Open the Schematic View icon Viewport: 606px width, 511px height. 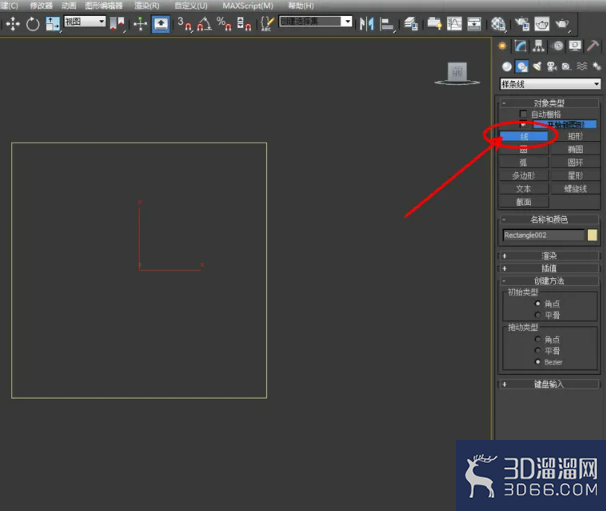474,24
